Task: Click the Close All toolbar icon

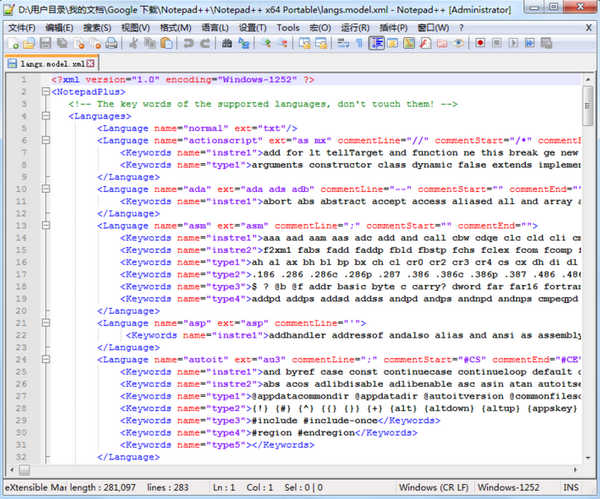Action: [x=96, y=43]
